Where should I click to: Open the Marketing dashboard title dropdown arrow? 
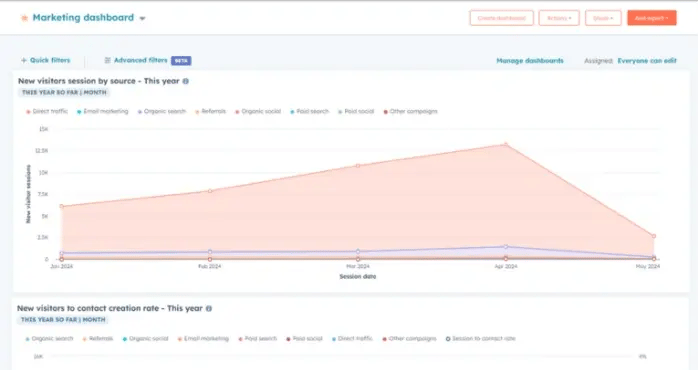142,19
